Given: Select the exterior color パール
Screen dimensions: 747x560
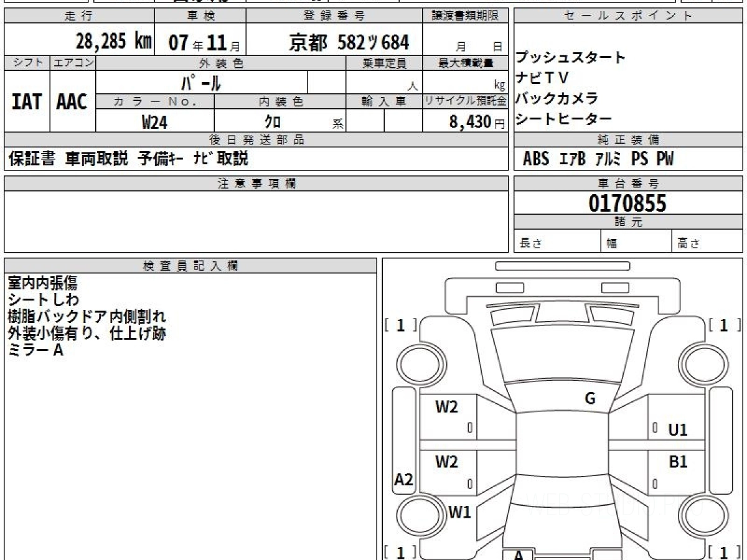Looking at the screenshot, I should [201, 82].
